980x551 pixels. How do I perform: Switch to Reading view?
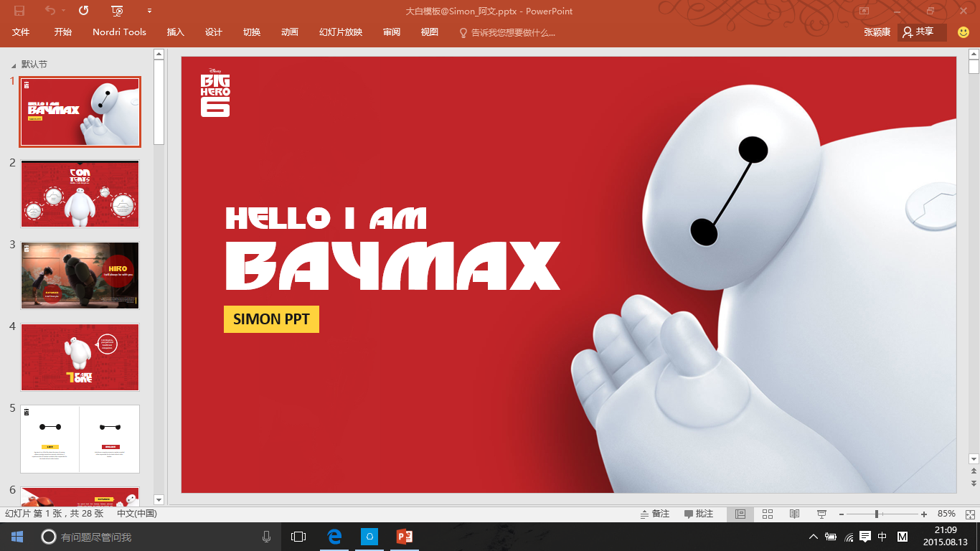pos(794,514)
